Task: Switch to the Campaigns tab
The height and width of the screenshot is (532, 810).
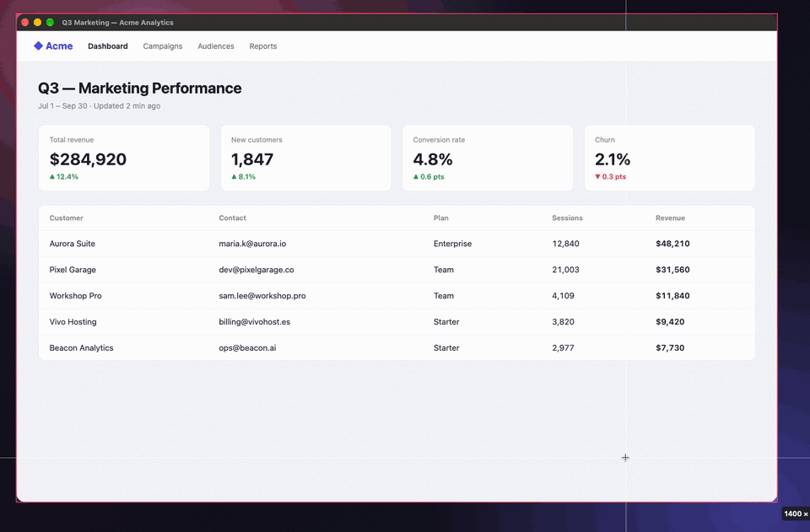Action: (x=163, y=46)
